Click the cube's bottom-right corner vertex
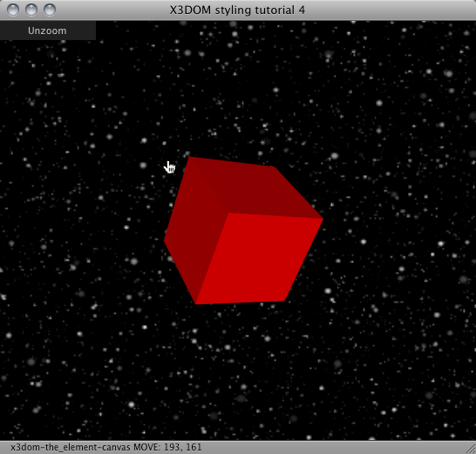 (x=284, y=301)
